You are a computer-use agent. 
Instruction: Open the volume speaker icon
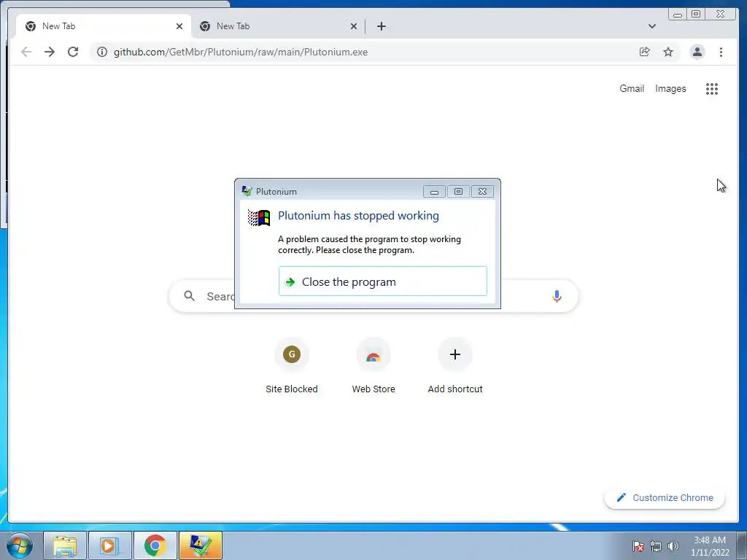tap(673, 546)
